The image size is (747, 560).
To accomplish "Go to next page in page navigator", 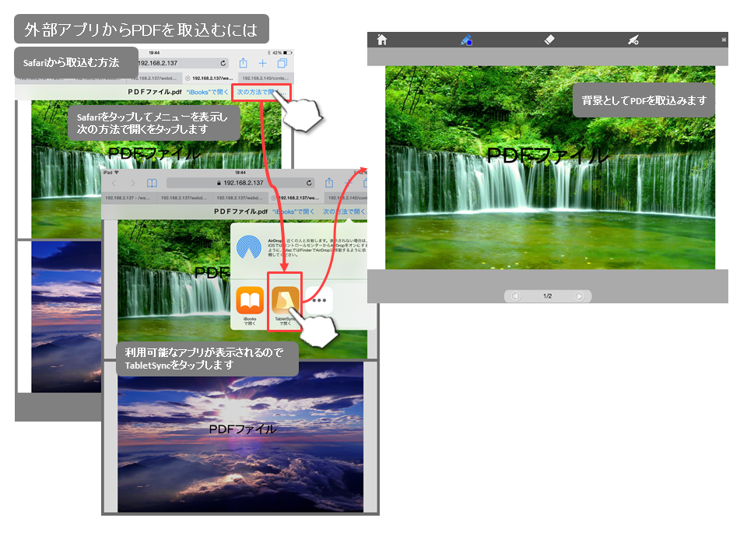I will 579,296.
